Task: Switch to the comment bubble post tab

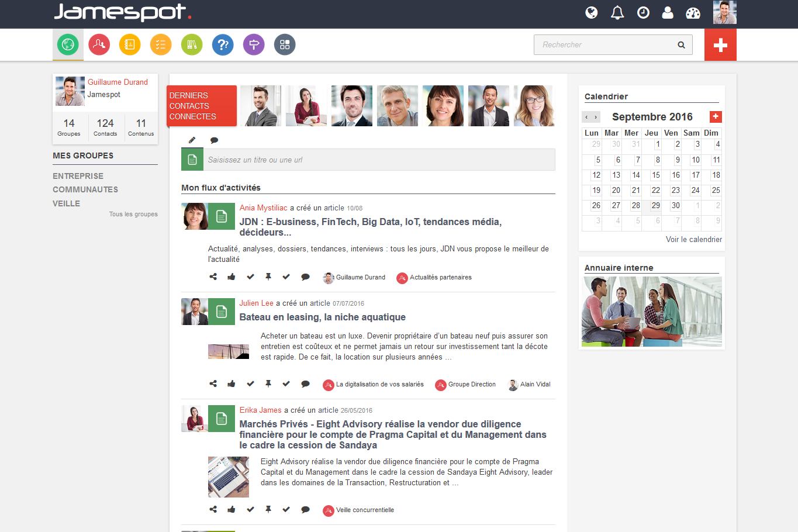Action: [215, 140]
